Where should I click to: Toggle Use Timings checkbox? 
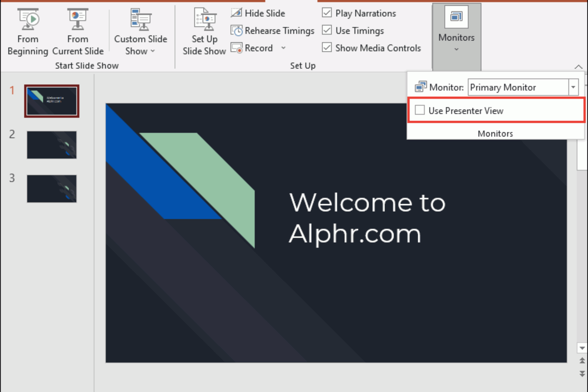(x=327, y=30)
